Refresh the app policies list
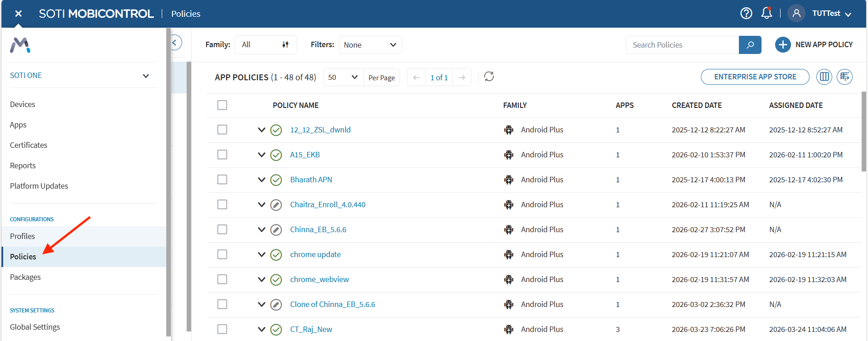Image resolution: width=868 pixels, height=341 pixels. coord(489,77)
